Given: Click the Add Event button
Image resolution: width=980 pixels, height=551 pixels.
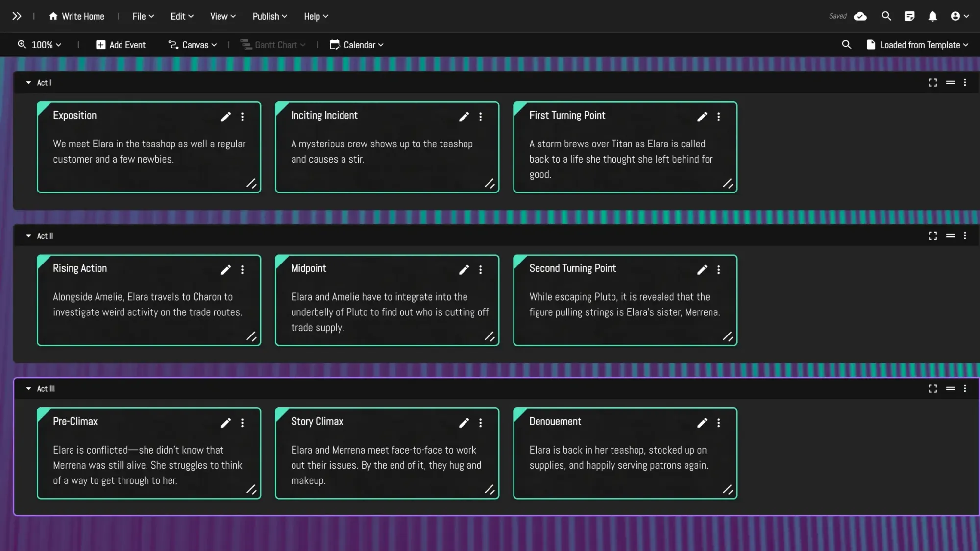Looking at the screenshot, I should 121,45.
